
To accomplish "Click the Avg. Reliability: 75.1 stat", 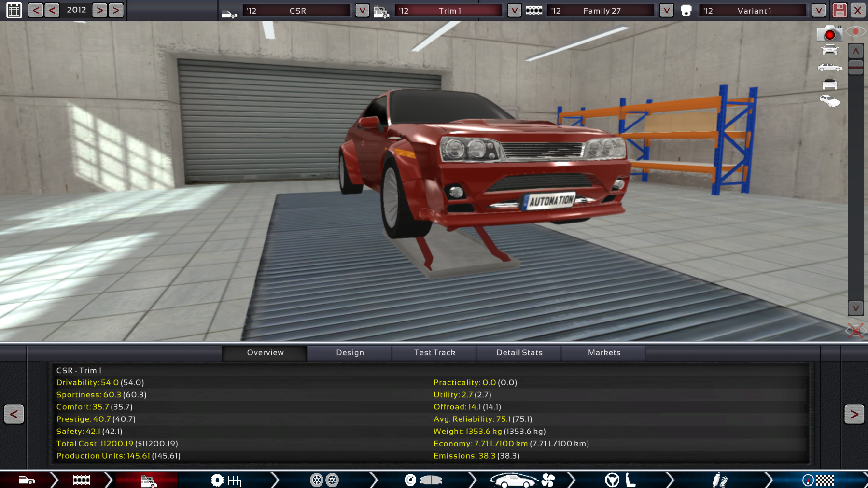I will (x=483, y=419).
